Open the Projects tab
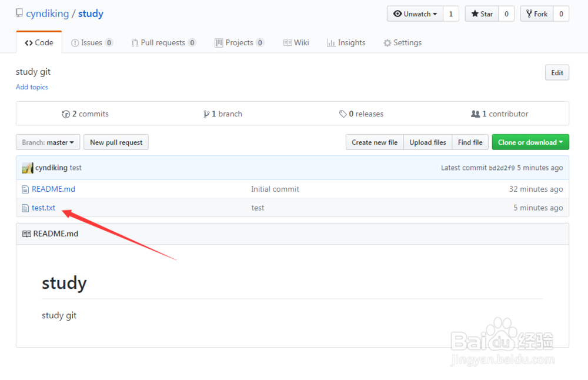This screenshot has height=380, width=588. pyautogui.click(x=239, y=43)
